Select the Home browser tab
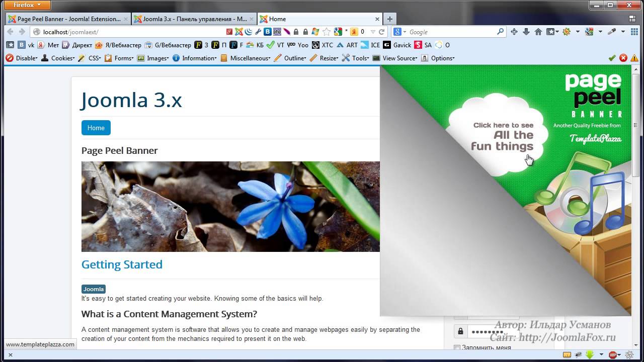 pyautogui.click(x=319, y=19)
